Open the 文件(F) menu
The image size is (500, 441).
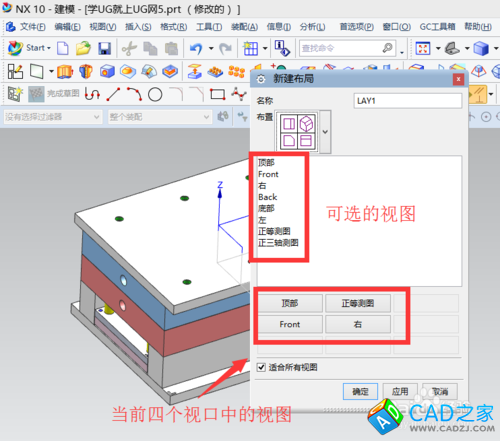tap(32, 27)
